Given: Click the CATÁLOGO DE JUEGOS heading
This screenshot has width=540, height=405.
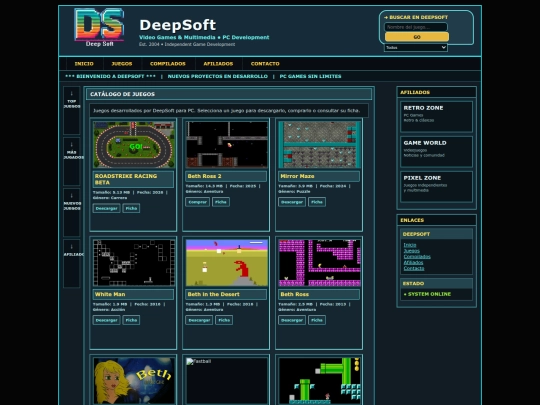Looking at the screenshot, I should (122, 94).
